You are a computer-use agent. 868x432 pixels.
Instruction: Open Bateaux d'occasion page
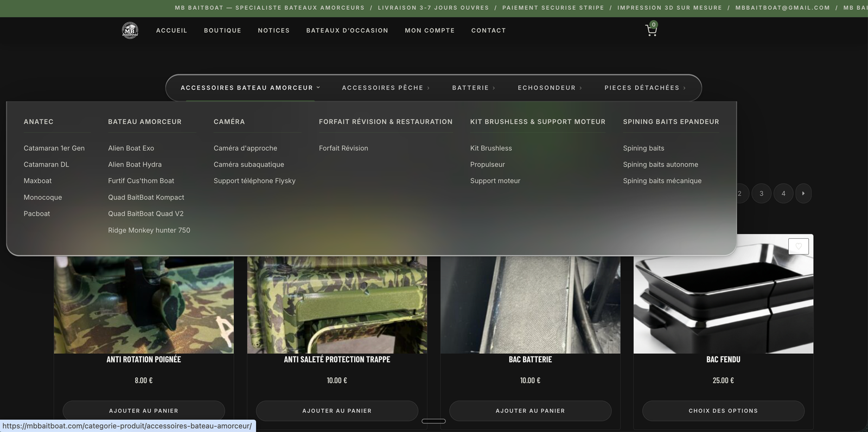(x=347, y=30)
